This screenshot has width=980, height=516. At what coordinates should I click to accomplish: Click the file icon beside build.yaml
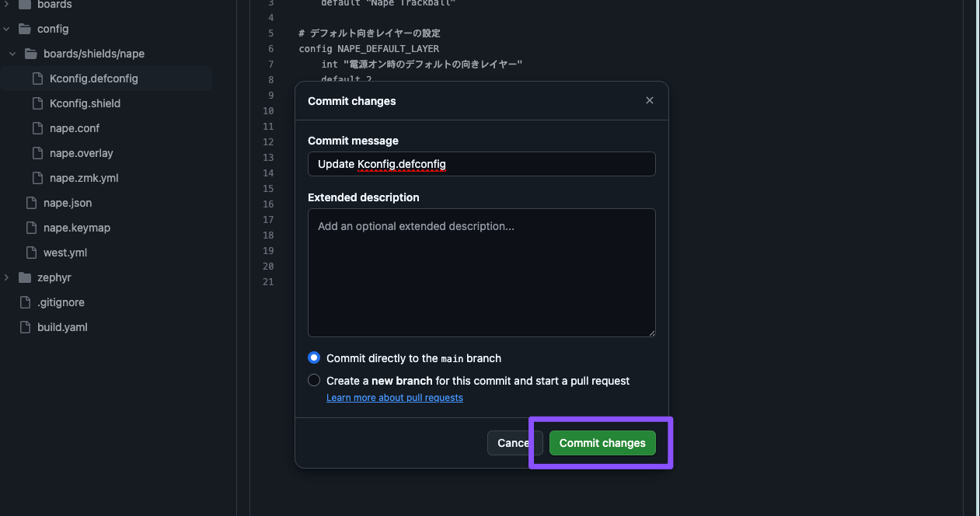(25, 327)
